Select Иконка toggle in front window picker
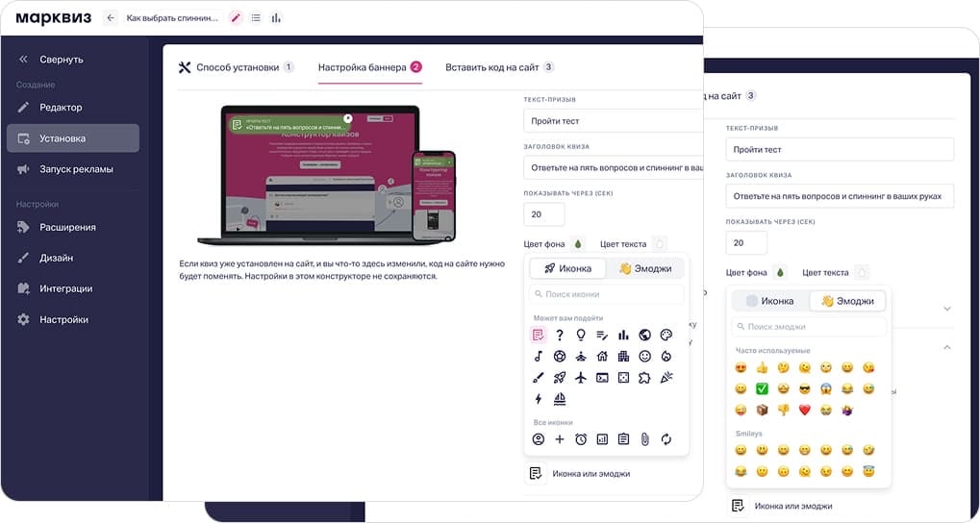The height and width of the screenshot is (523, 980). 567,268
